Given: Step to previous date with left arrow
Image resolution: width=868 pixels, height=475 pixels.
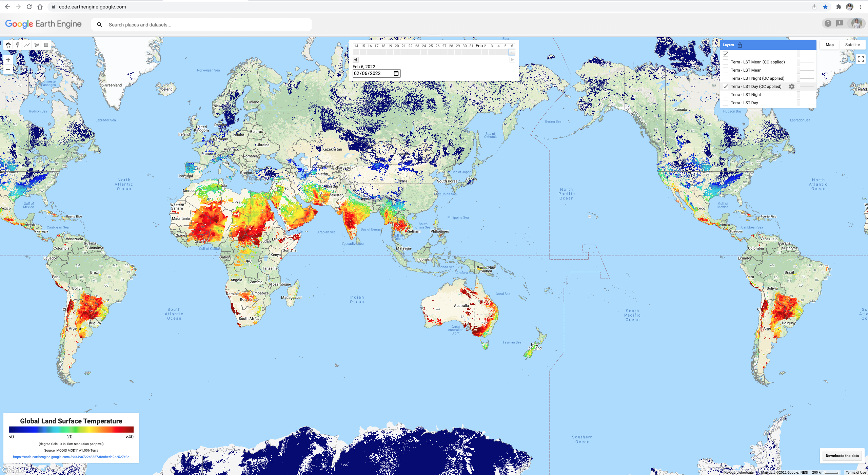Looking at the screenshot, I should (x=356, y=60).
